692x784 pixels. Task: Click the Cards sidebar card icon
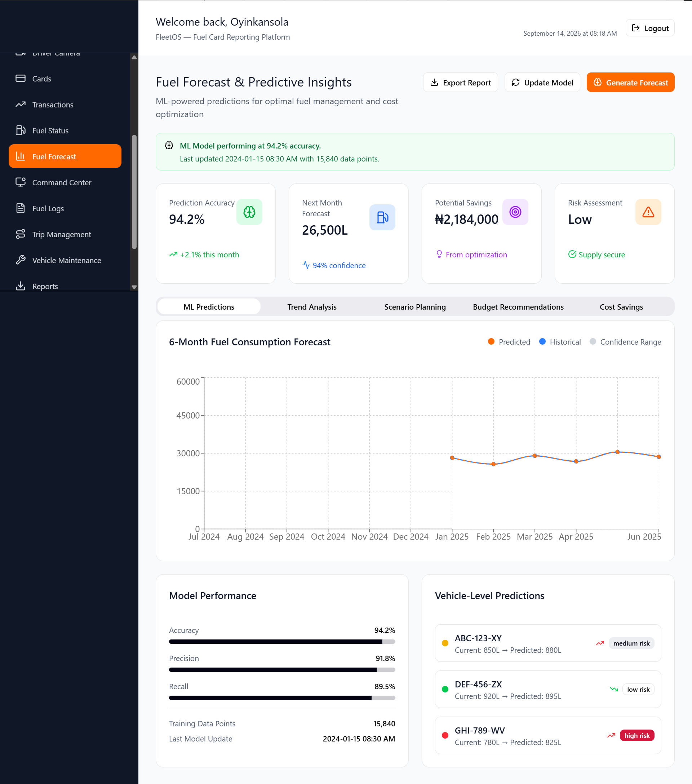tap(20, 78)
